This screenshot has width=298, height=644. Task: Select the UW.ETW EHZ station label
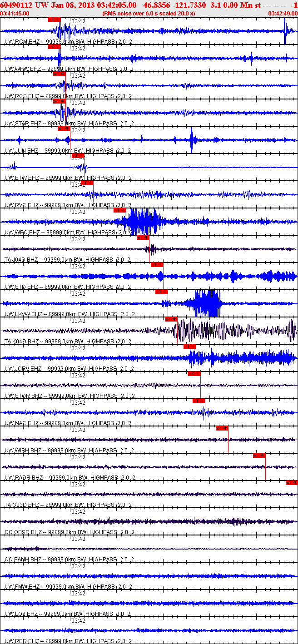click(21, 178)
